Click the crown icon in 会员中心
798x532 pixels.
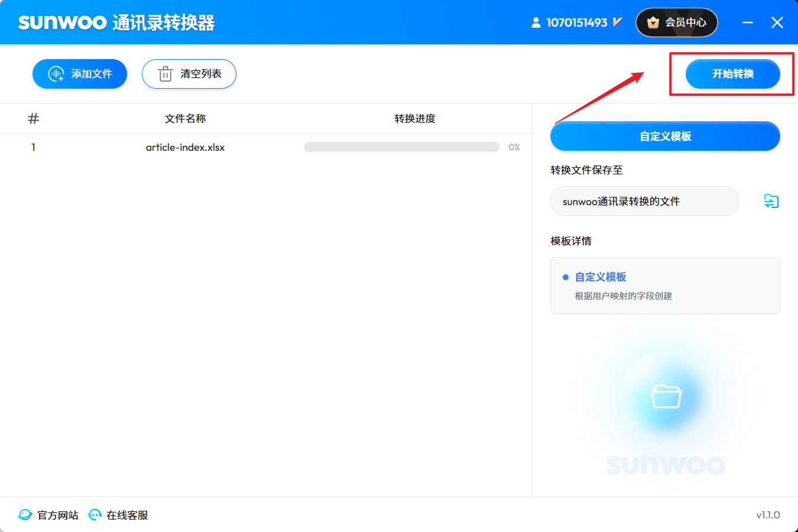[x=653, y=22]
